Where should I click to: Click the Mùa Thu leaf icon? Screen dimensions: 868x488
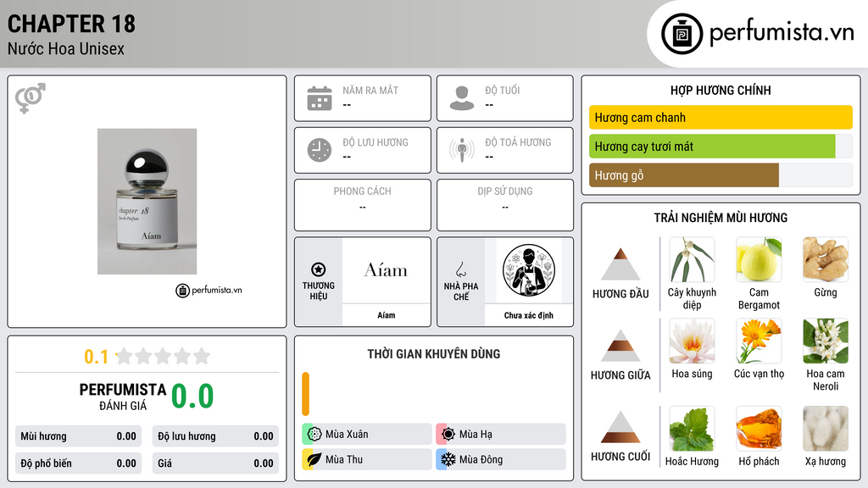pos(314,459)
